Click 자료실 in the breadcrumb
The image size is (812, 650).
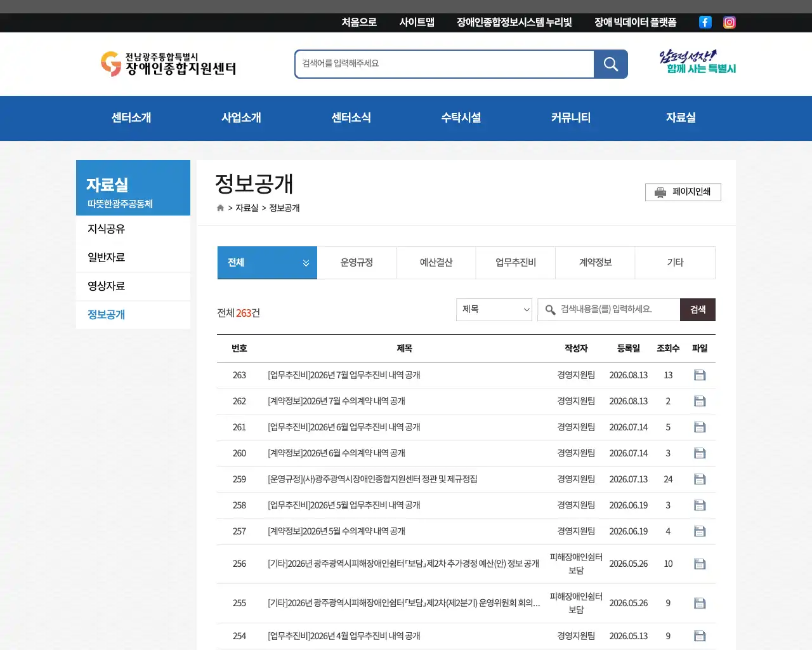[247, 208]
